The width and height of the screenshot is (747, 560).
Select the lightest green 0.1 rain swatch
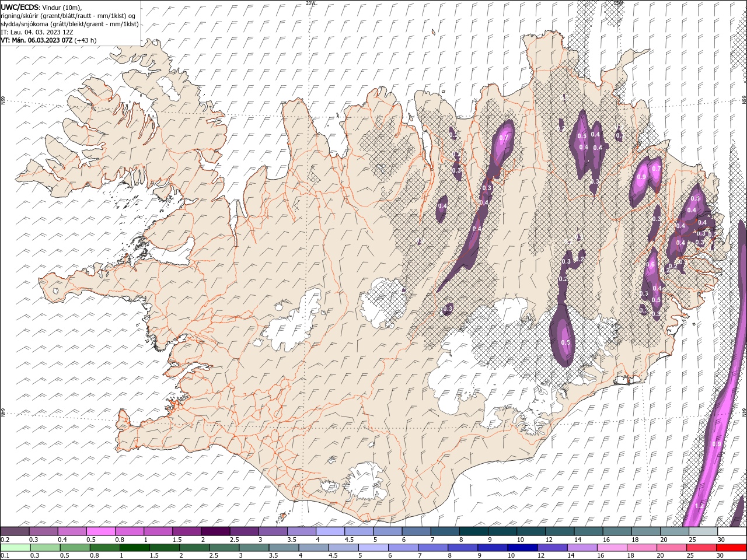[15, 547]
